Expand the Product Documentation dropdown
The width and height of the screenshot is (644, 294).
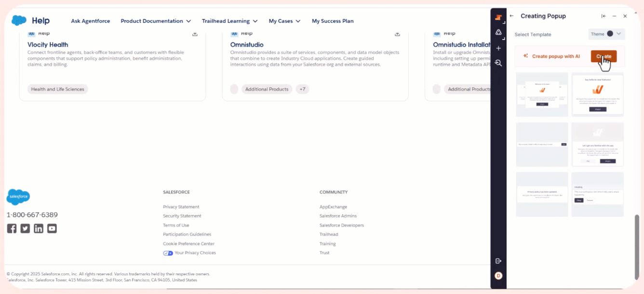156,21
